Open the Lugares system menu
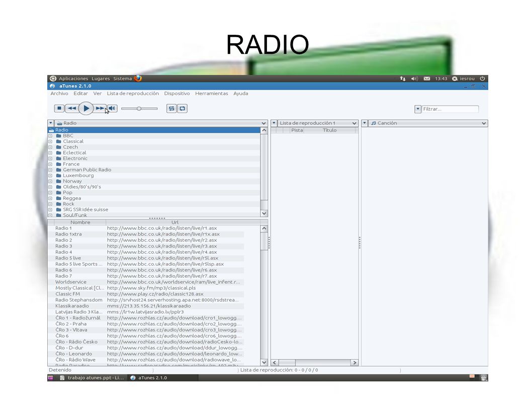 [x=101, y=78]
